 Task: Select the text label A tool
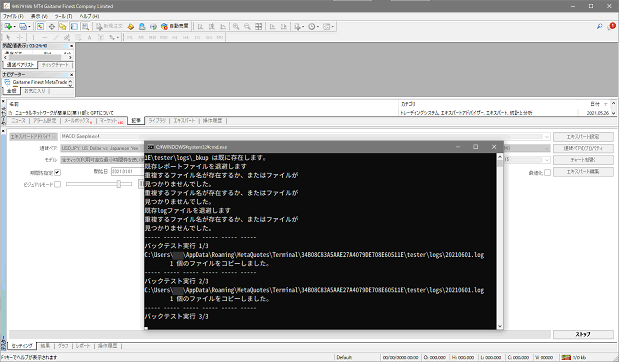pos(90,38)
